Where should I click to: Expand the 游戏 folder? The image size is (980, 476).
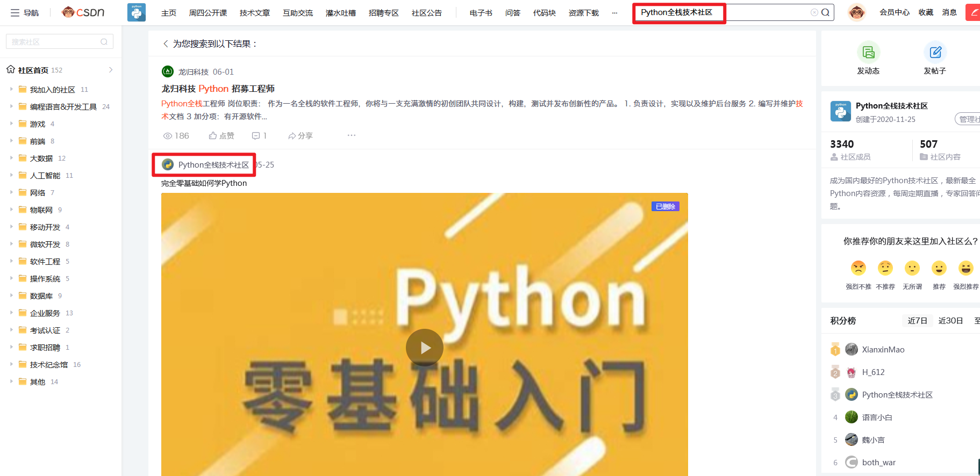pos(11,124)
